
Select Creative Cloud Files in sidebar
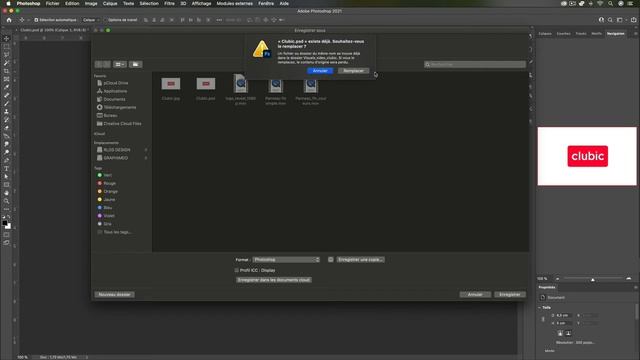(119, 124)
